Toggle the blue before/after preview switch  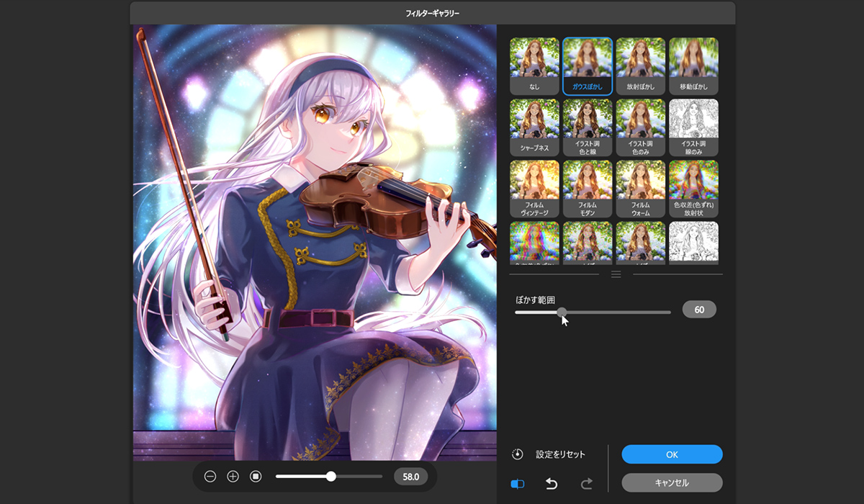518,484
